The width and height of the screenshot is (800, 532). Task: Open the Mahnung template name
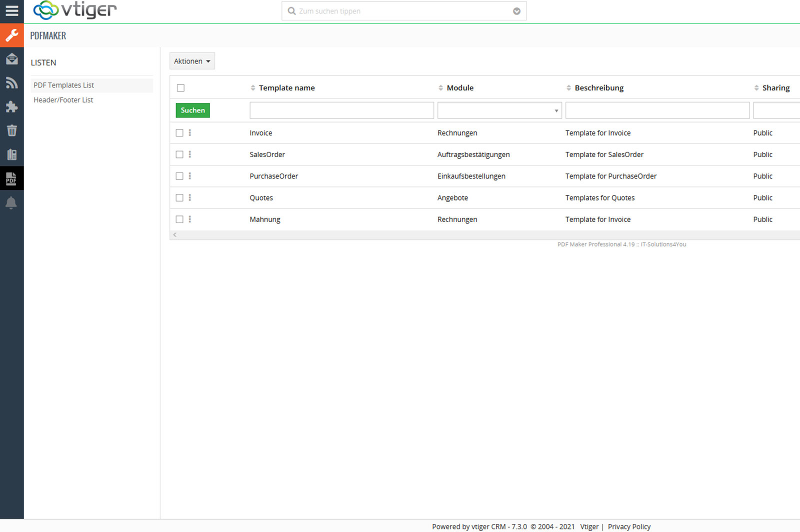click(x=265, y=219)
